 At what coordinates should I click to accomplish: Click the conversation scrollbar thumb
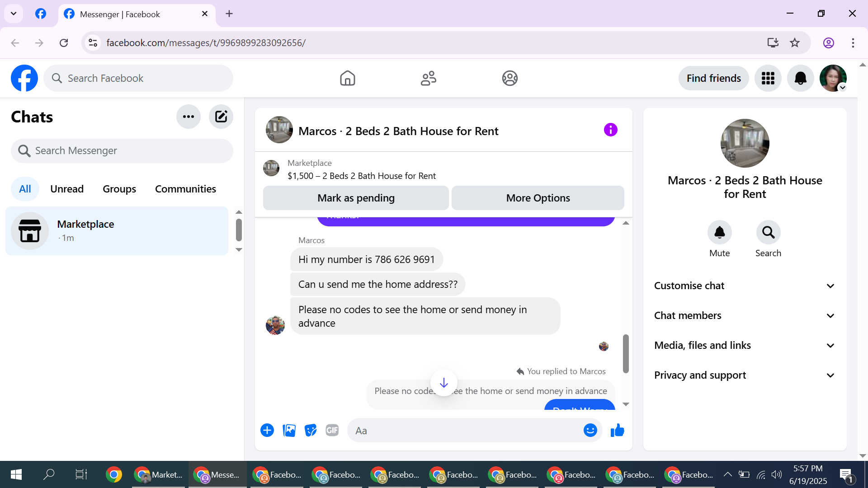click(x=626, y=353)
